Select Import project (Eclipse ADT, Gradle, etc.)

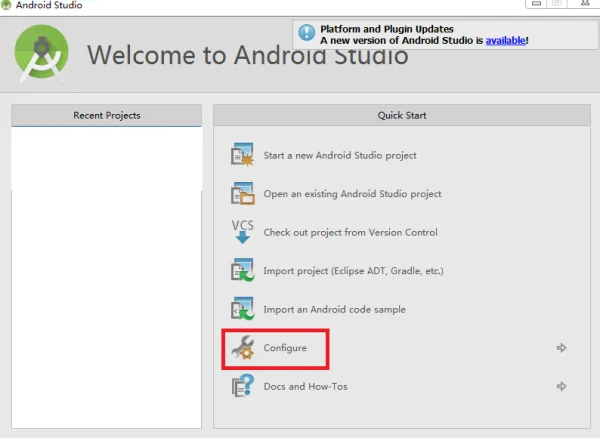[x=354, y=271]
